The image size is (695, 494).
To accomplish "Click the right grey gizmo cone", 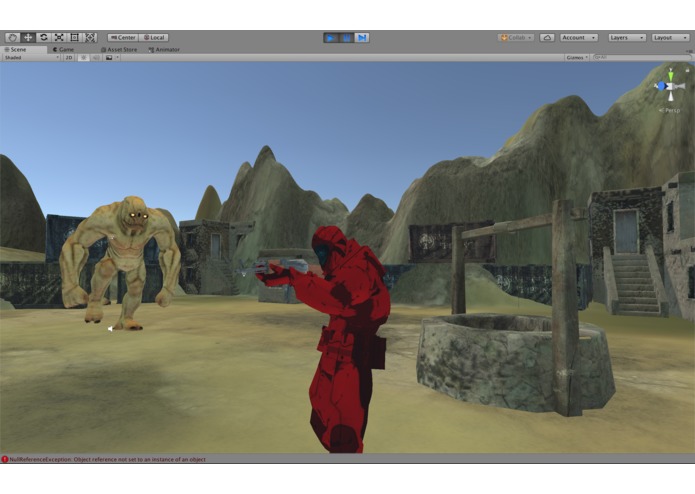I will [x=680, y=86].
